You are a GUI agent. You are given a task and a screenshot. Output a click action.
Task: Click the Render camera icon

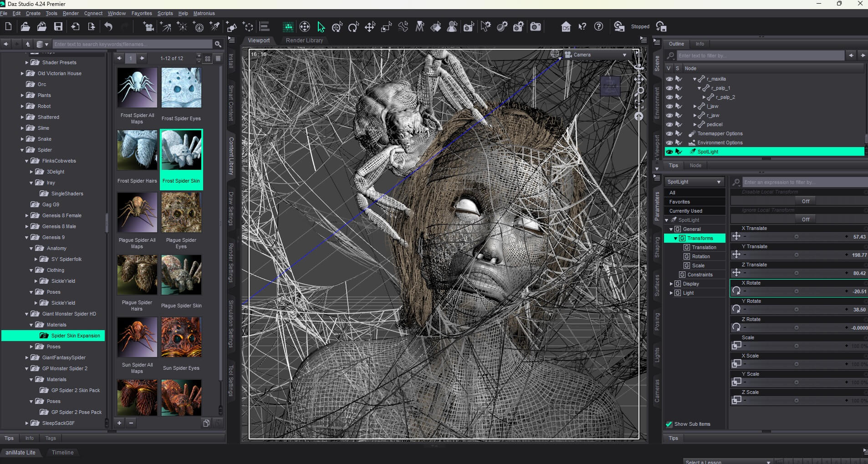[536, 27]
